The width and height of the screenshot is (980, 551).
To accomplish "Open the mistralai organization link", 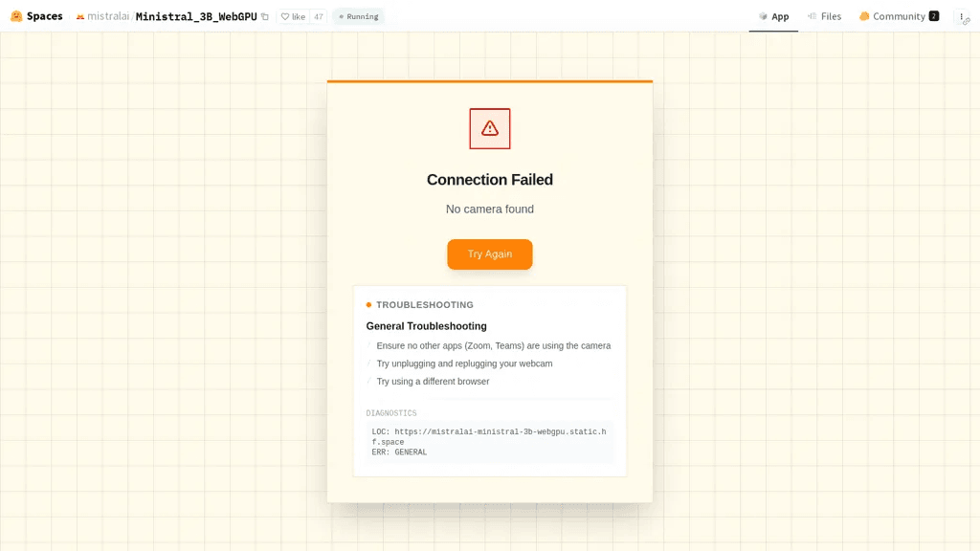I will (107, 16).
